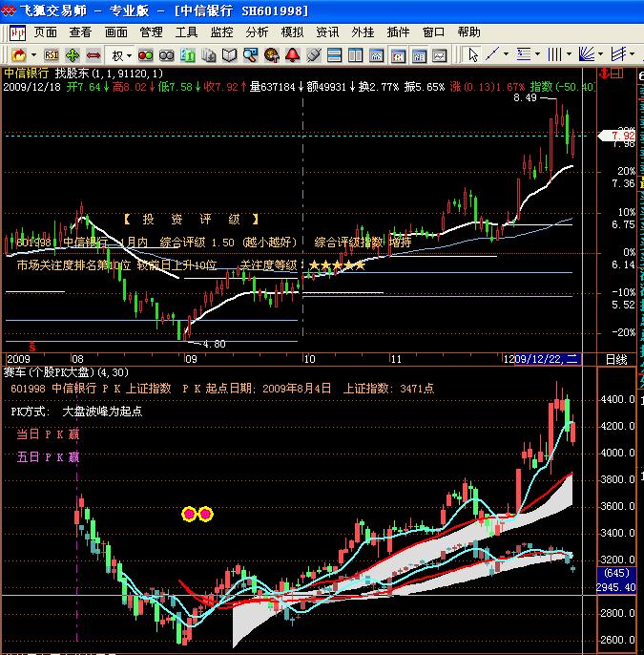Select the horizontal split layout icon
The height and width of the screenshot is (655, 644).
[x=335, y=55]
